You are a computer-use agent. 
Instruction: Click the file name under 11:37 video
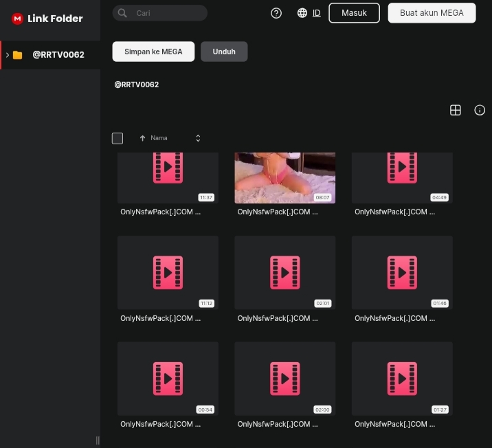point(160,212)
